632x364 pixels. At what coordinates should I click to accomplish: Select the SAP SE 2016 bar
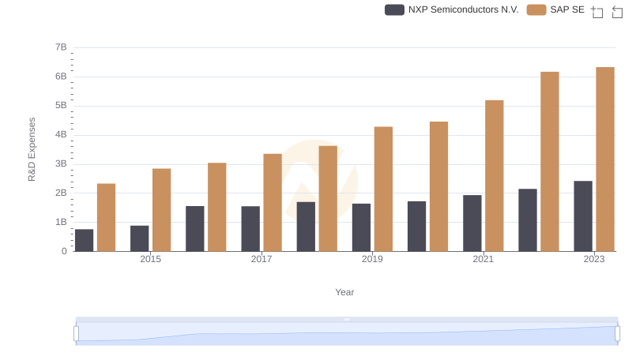point(216,207)
